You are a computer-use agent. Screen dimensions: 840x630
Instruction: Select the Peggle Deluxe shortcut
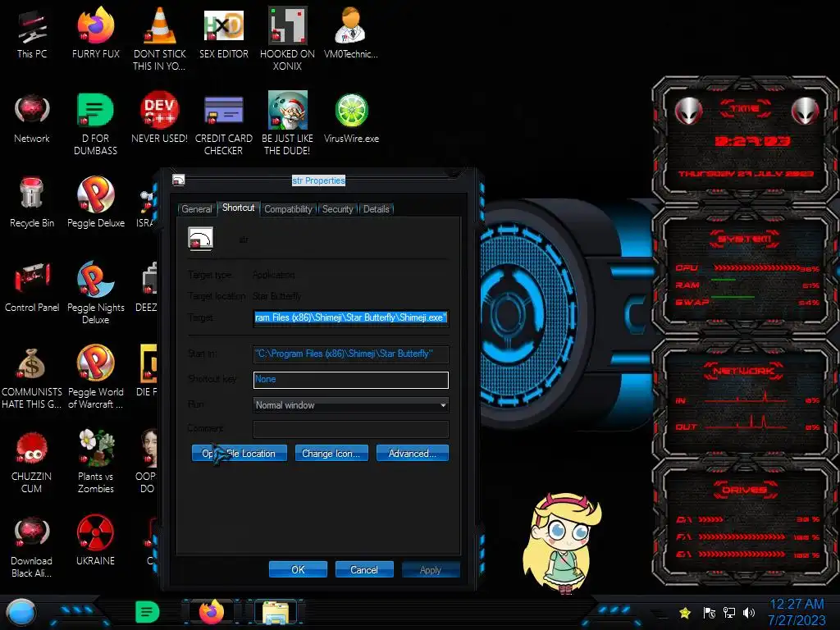coord(95,203)
